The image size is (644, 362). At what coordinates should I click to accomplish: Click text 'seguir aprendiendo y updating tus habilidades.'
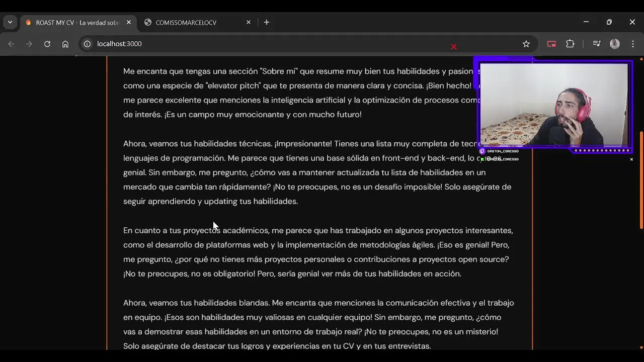[x=211, y=201]
